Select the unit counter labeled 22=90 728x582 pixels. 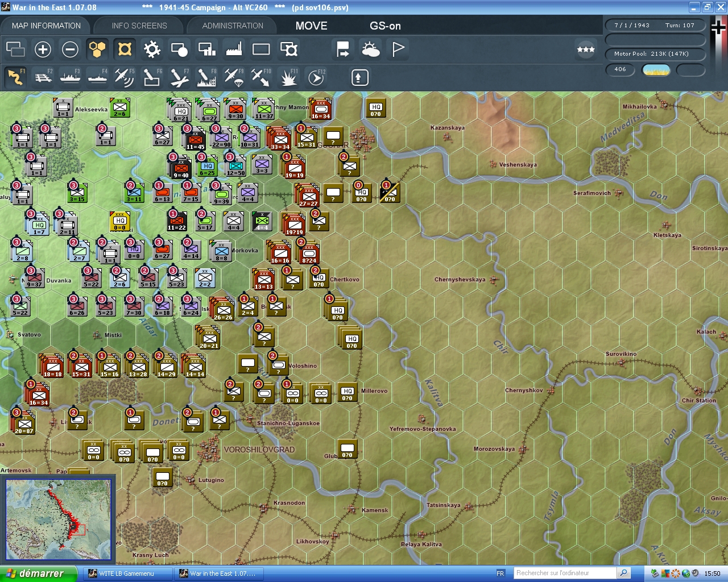221,137
